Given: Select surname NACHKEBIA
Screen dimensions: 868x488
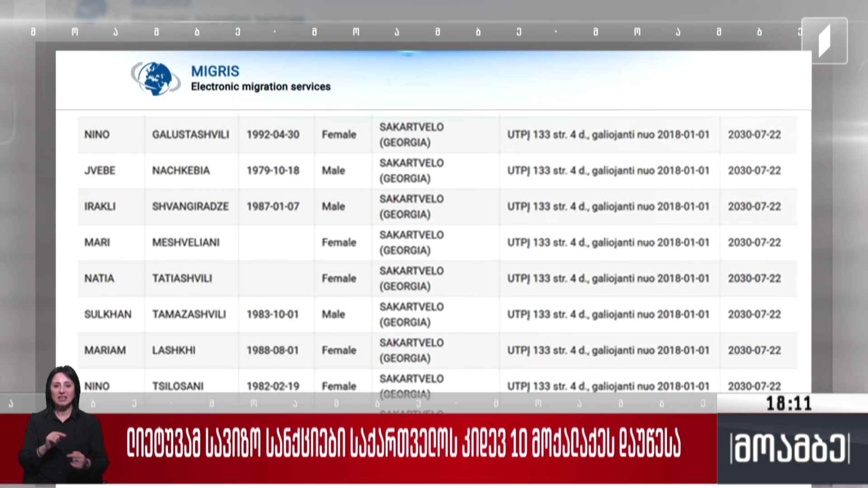Looking at the screenshot, I should click(x=181, y=170).
